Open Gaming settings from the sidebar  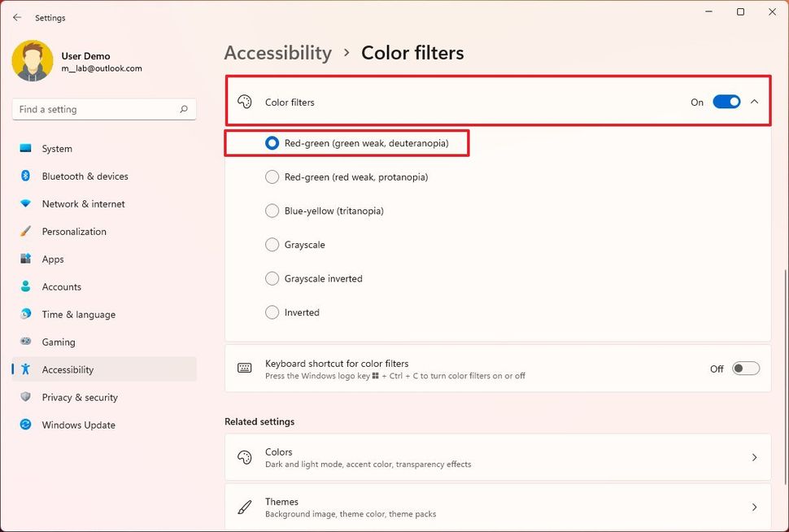58,342
